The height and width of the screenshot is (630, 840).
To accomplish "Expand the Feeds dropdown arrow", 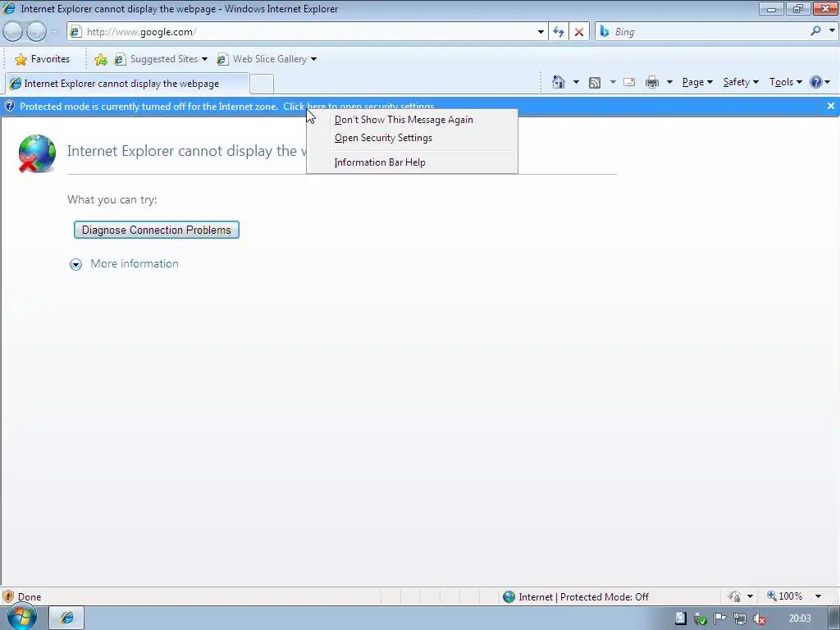I will click(613, 82).
